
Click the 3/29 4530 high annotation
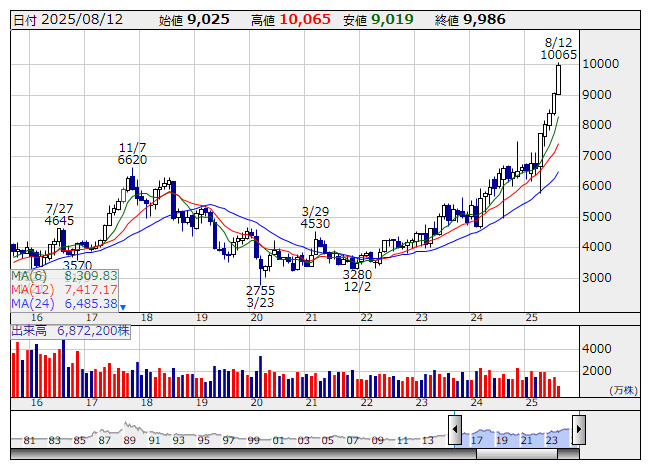coord(316,217)
